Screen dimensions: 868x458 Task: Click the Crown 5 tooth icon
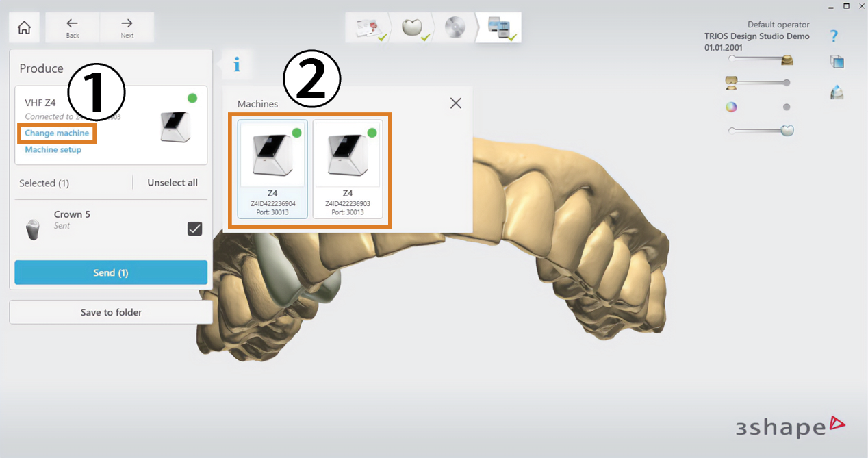pyautogui.click(x=32, y=229)
